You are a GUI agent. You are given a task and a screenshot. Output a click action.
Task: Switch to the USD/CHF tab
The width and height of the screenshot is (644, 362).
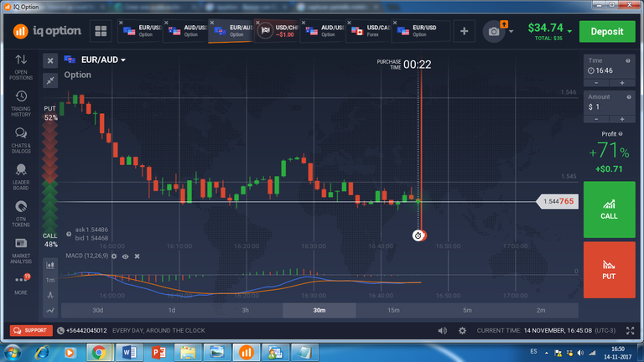click(278, 31)
